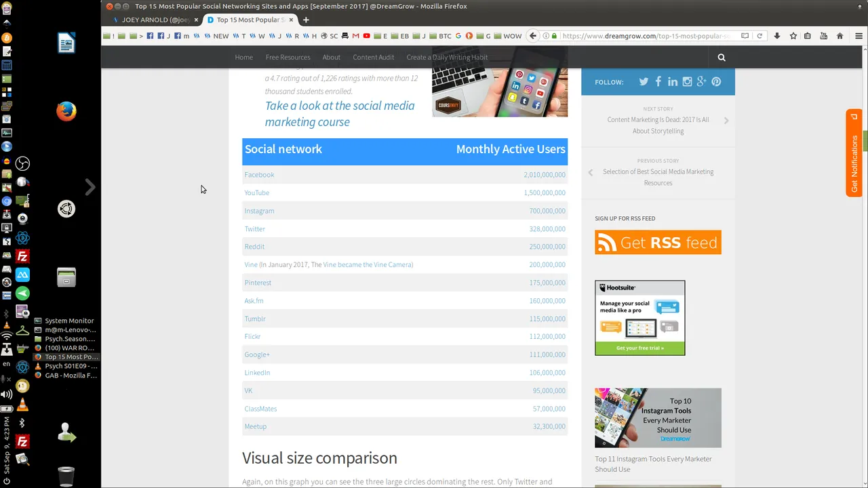
Task: Open Selection of Best Social Media Marketing Resources
Action: pyautogui.click(x=658, y=178)
